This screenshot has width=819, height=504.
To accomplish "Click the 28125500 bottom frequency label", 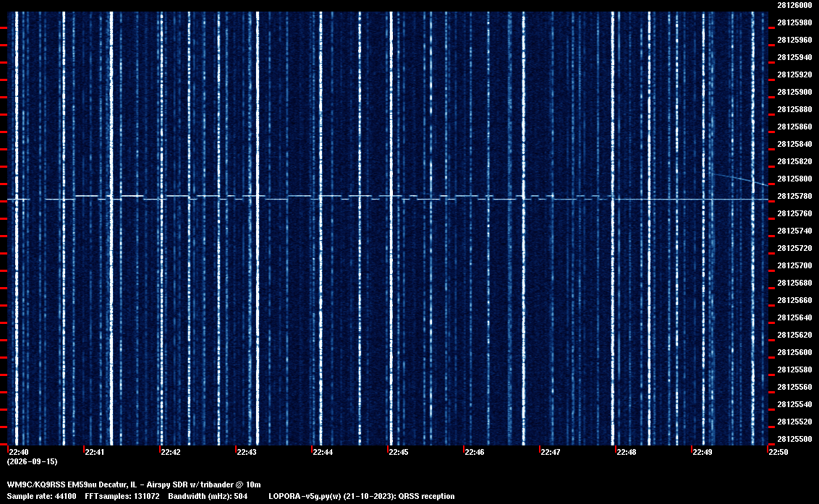I will (x=794, y=439).
